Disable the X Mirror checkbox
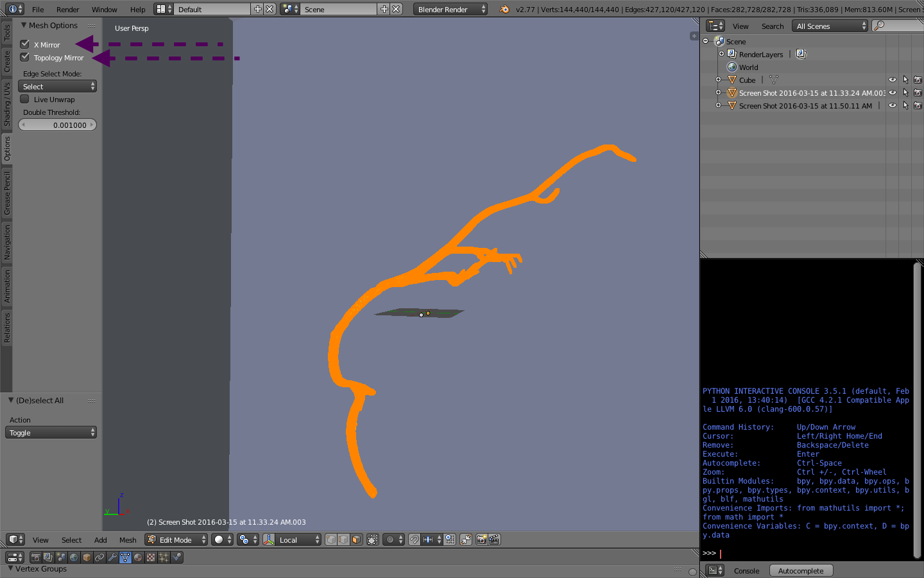Image resolution: width=924 pixels, height=578 pixels. point(25,44)
